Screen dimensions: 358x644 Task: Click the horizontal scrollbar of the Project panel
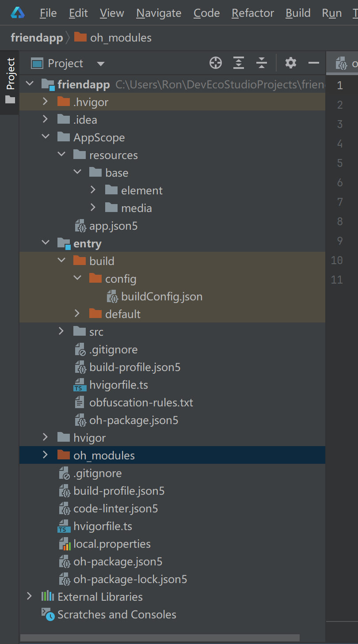coord(159,638)
